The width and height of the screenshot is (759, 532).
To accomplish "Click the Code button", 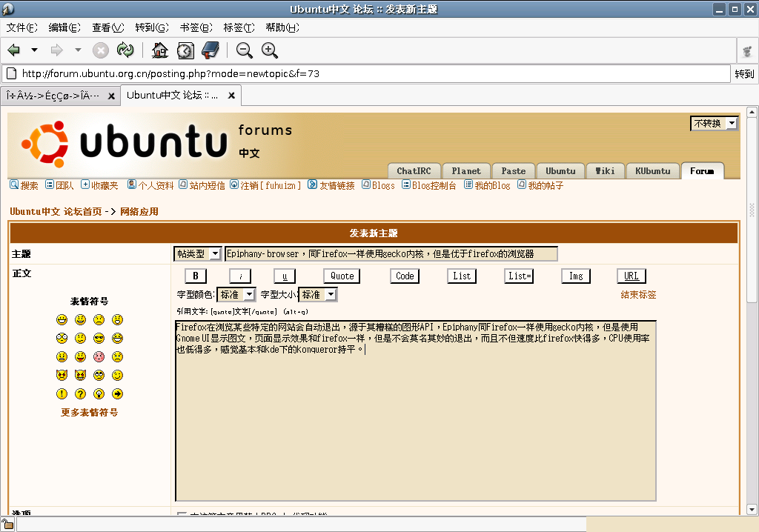I will 405,276.
